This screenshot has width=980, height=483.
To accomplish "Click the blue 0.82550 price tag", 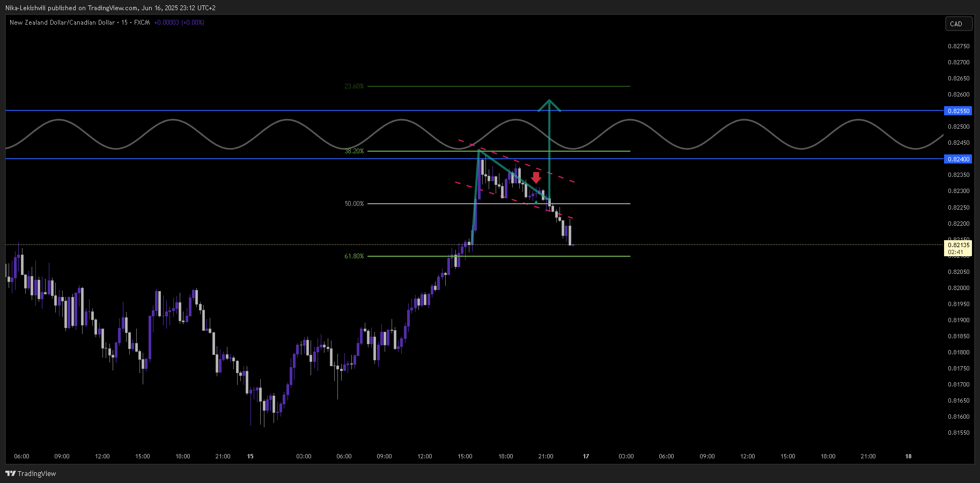I will [x=958, y=111].
